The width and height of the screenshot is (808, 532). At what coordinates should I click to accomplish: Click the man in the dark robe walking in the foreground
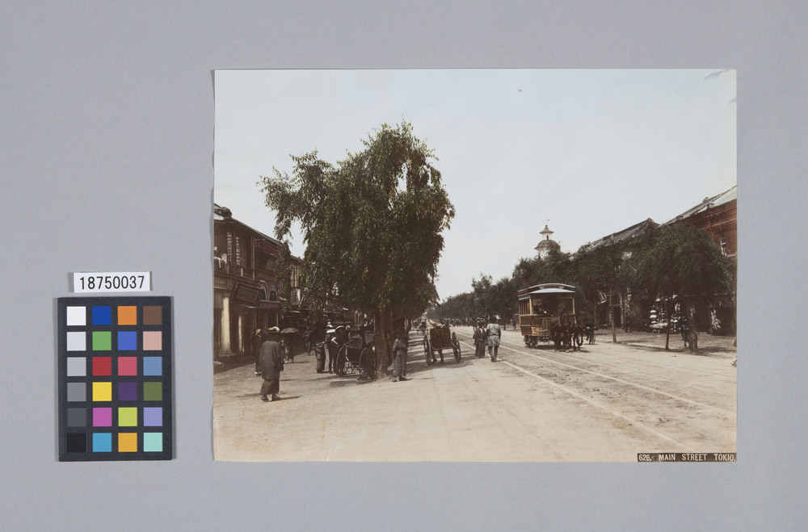[x=271, y=365]
